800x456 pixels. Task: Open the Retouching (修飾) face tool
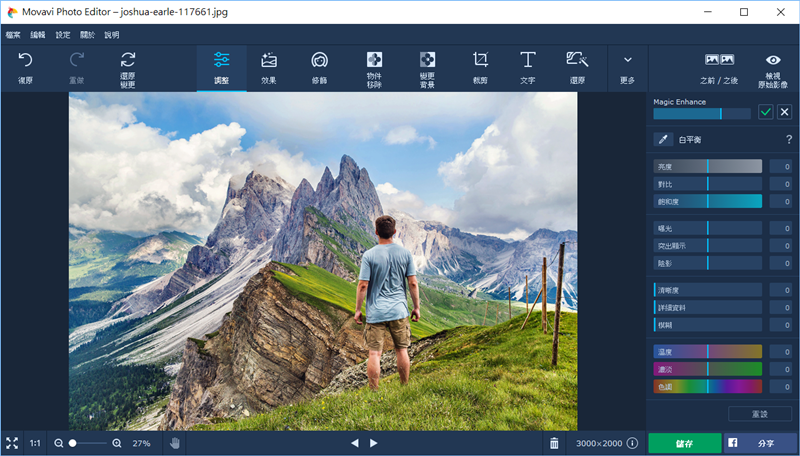click(x=319, y=68)
